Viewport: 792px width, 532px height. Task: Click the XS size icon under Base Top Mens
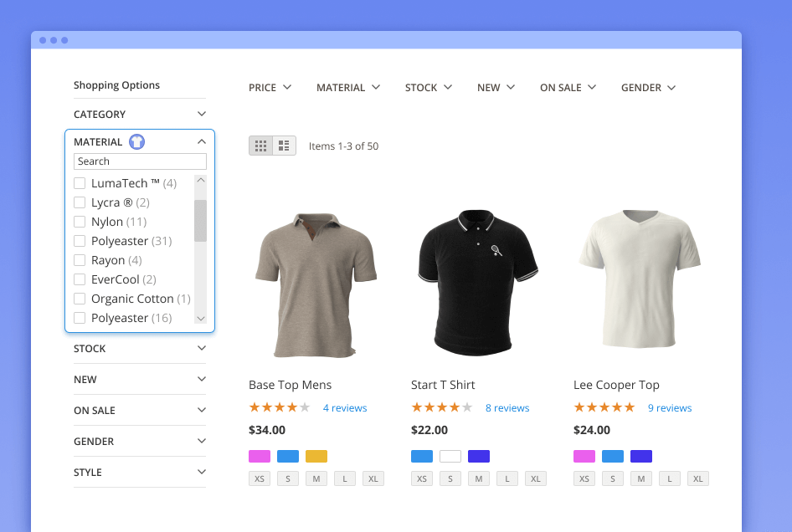[260, 479]
